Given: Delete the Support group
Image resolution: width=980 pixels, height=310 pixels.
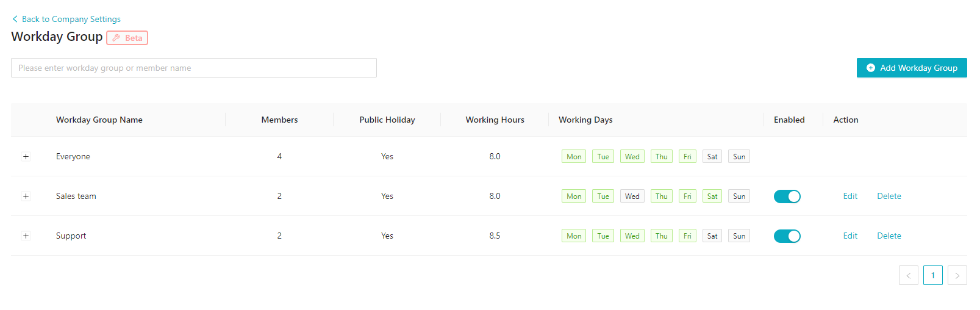Looking at the screenshot, I should [889, 236].
